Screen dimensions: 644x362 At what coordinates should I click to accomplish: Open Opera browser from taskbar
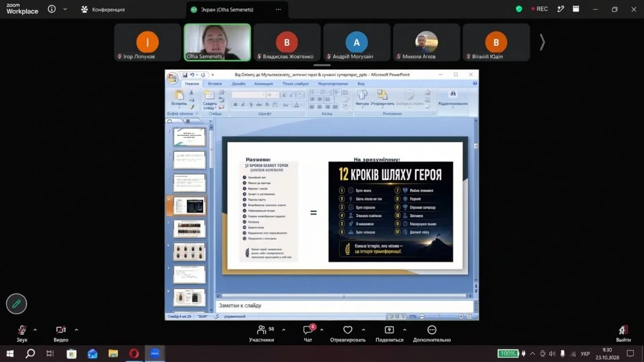coord(134,354)
